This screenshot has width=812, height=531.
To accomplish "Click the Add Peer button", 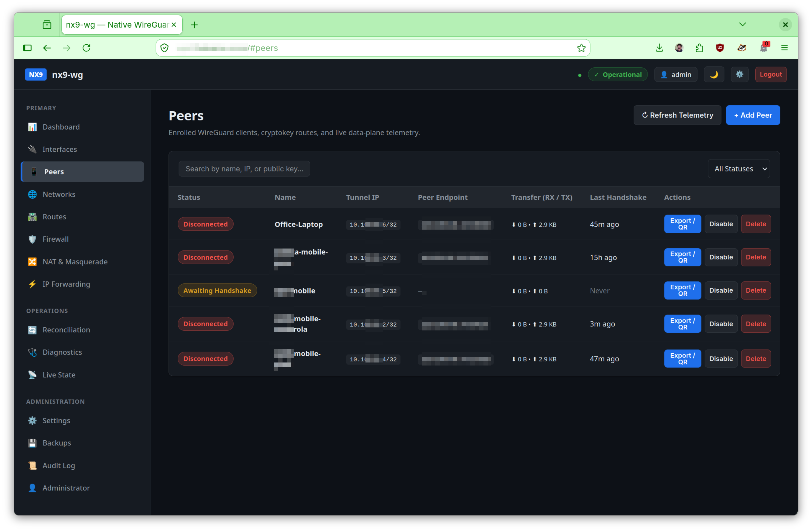I will (x=753, y=115).
